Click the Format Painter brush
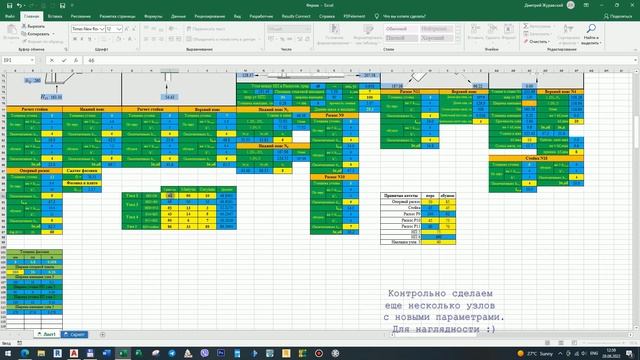The height and width of the screenshot is (360, 640). (42, 42)
